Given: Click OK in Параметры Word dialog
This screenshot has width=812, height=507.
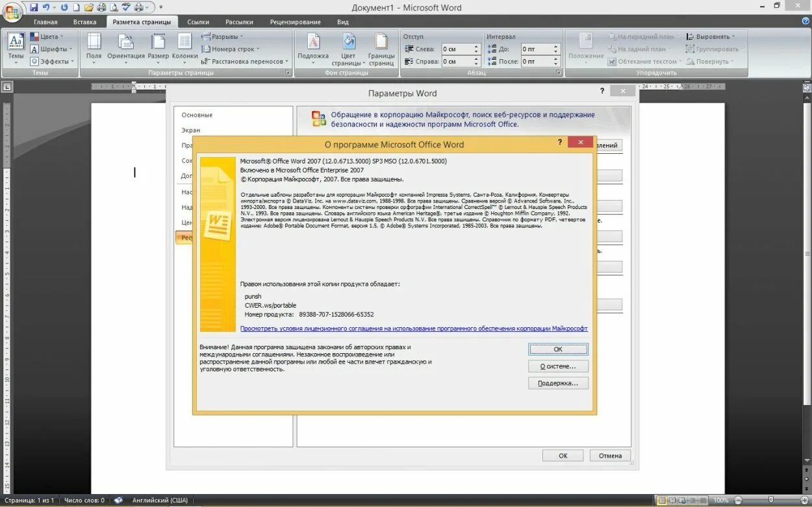Looking at the screenshot, I should (563, 456).
